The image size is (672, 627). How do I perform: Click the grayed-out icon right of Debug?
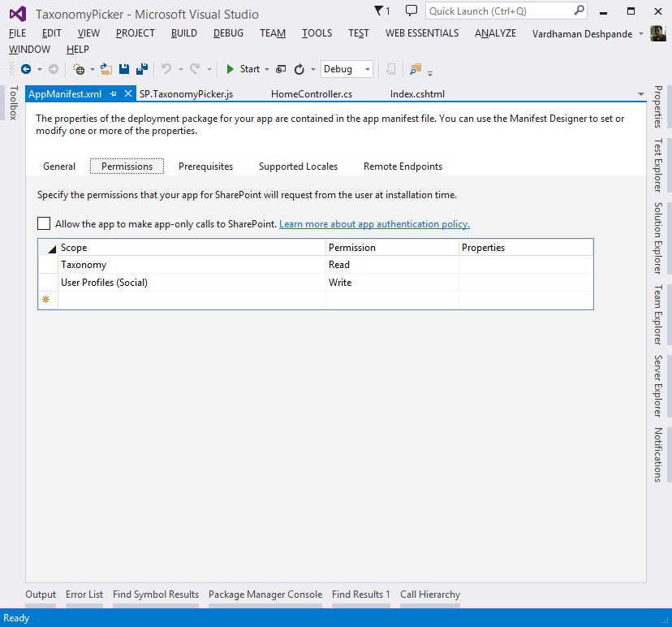tap(390, 69)
